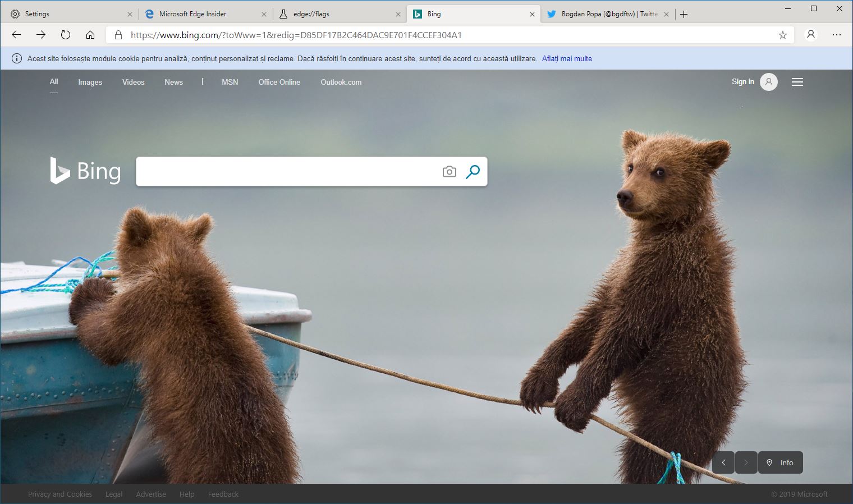Click the Sign in avatar icon
Viewport: 853px width, 504px height.
[769, 82]
